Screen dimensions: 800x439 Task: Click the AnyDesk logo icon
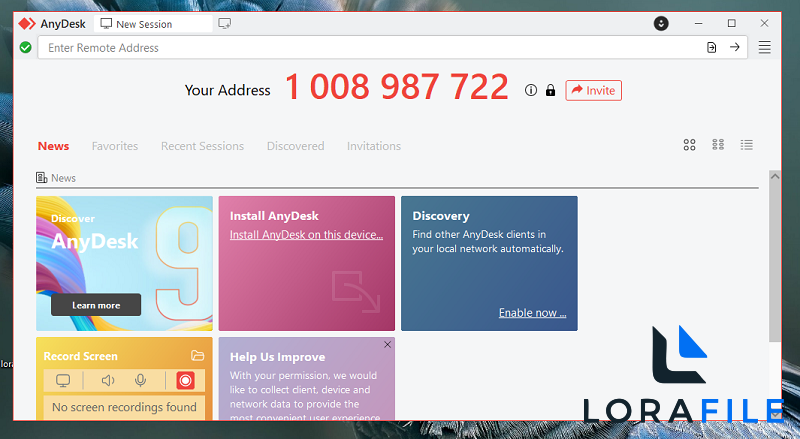tap(27, 23)
